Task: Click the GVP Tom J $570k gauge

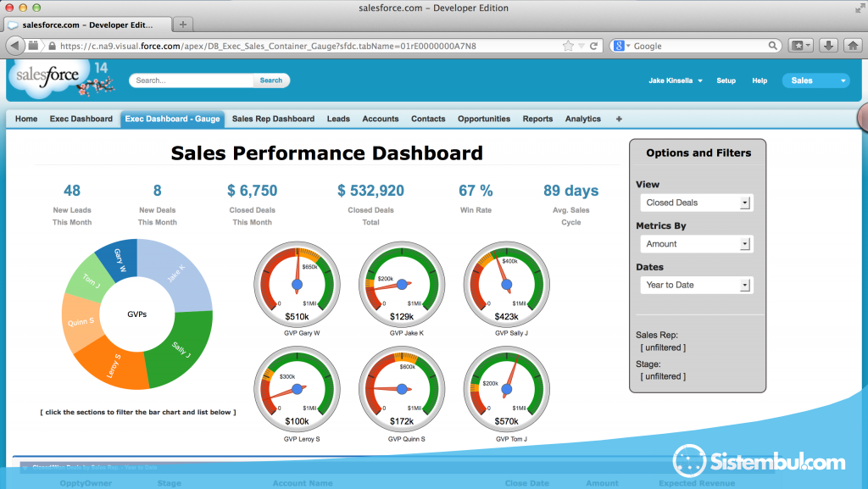Action: pos(507,390)
